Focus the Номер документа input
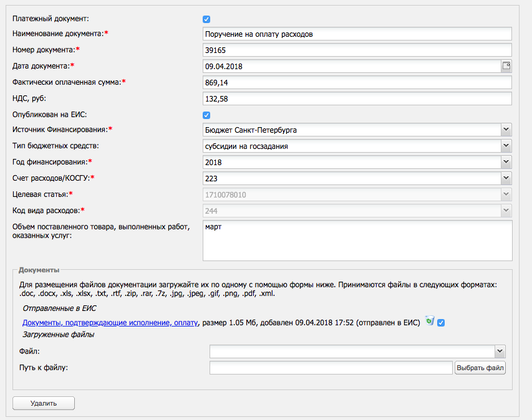Viewport: 532px width, 420px height. coord(357,50)
